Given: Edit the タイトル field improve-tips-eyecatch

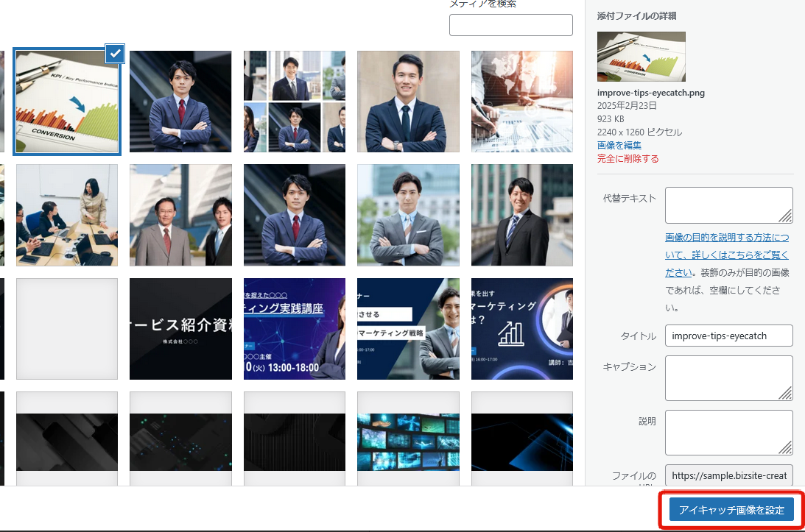Looking at the screenshot, I should pos(729,336).
